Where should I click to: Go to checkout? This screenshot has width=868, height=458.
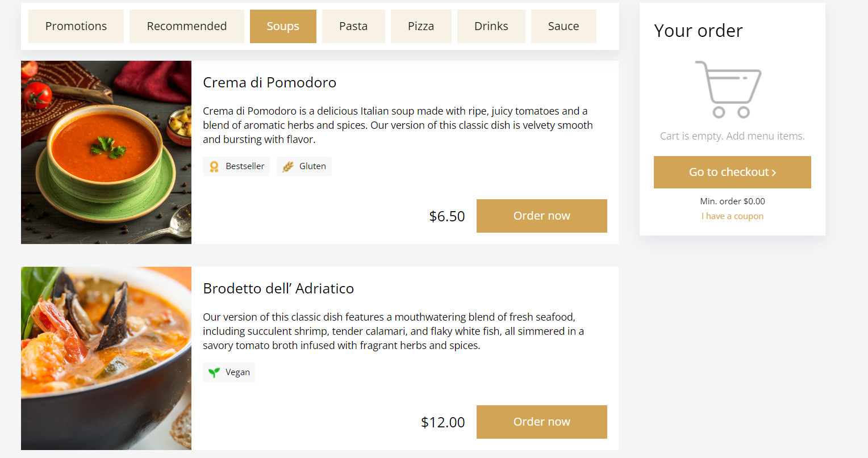(732, 172)
